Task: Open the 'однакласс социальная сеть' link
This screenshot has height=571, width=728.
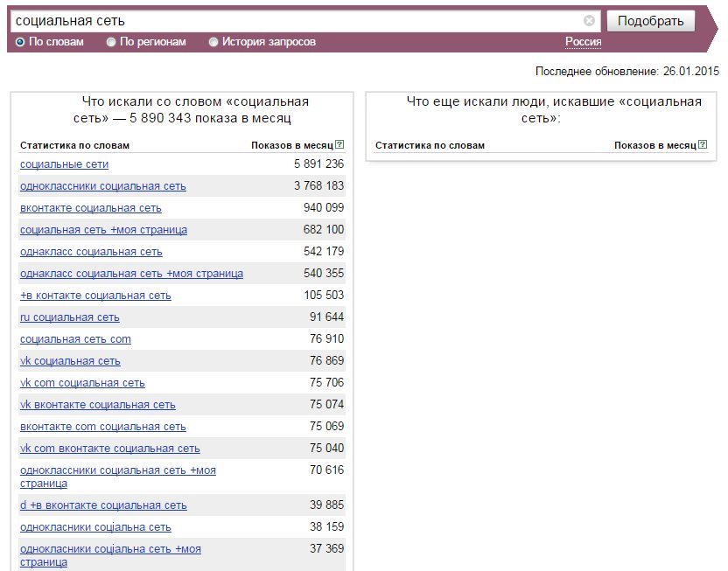Action: (91, 252)
